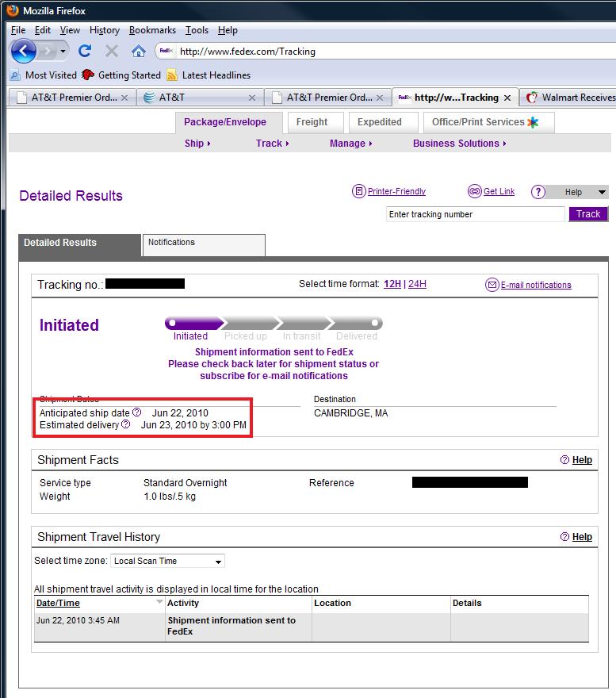Click the purple Track button
Image resolution: width=616 pixels, height=698 pixels.
tap(588, 214)
